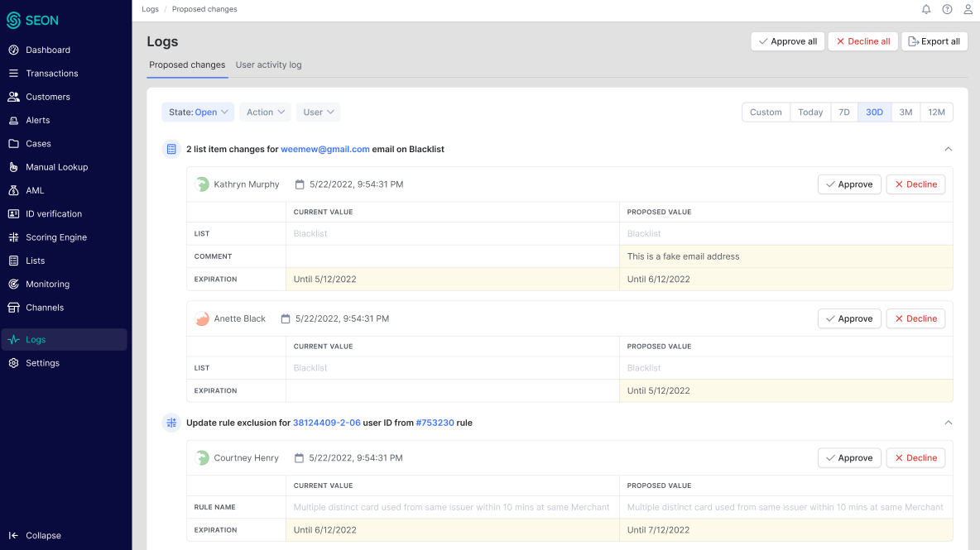Screen dimensions: 980x550
Task: Navigate to Settings in sidebar
Action: [x=42, y=363]
